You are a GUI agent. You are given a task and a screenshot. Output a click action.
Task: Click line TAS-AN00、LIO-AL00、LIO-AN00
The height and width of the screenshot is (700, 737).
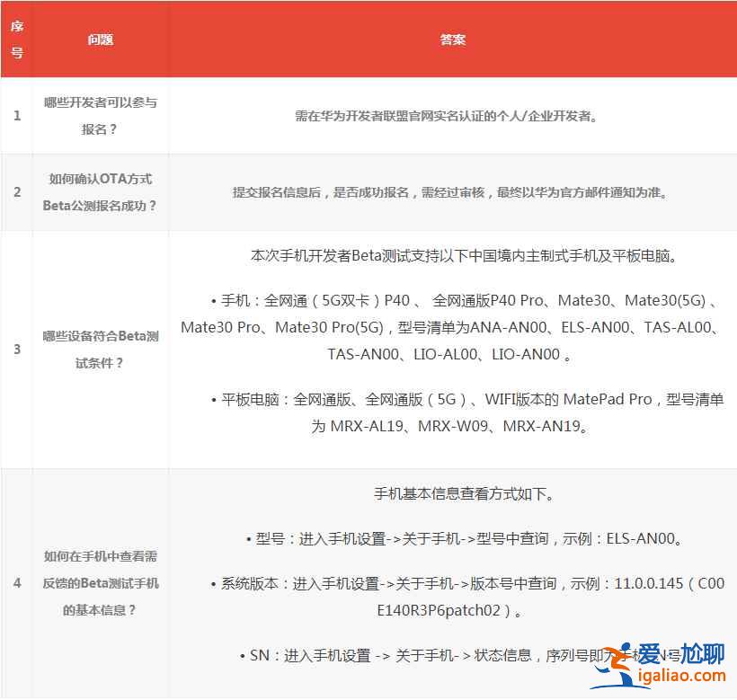pos(449,354)
